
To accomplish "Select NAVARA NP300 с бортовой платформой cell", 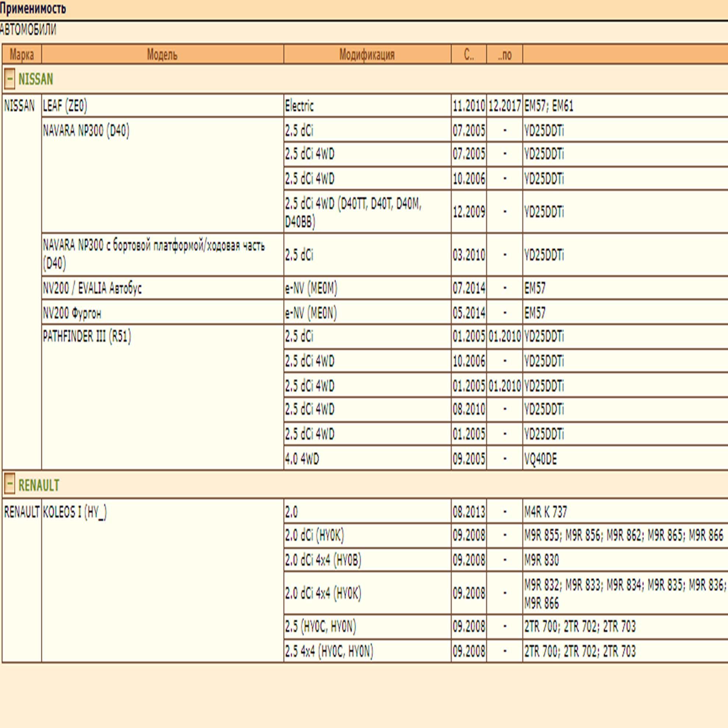I will [163, 255].
